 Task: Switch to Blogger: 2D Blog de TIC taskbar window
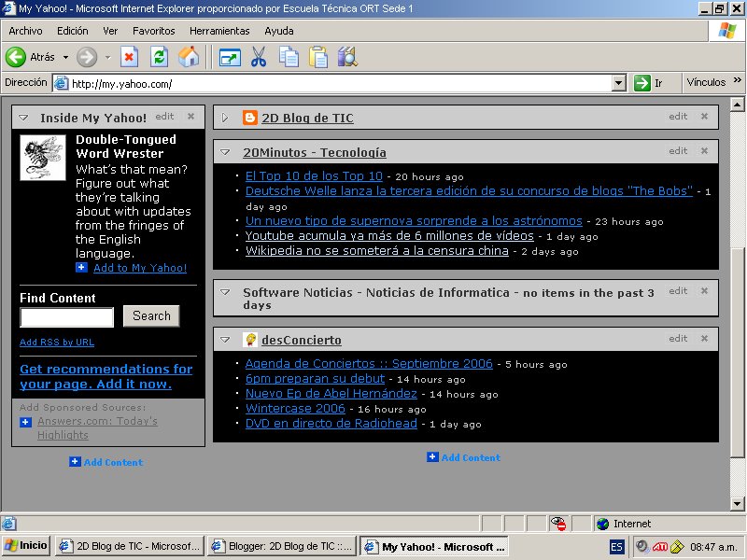point(282,546)
